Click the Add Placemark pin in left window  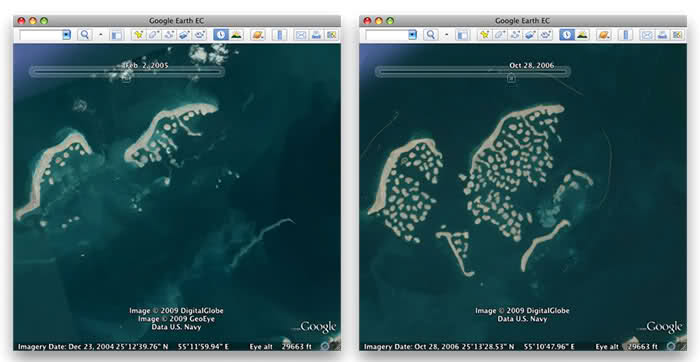pyautogui.click(x=139, y=35)
